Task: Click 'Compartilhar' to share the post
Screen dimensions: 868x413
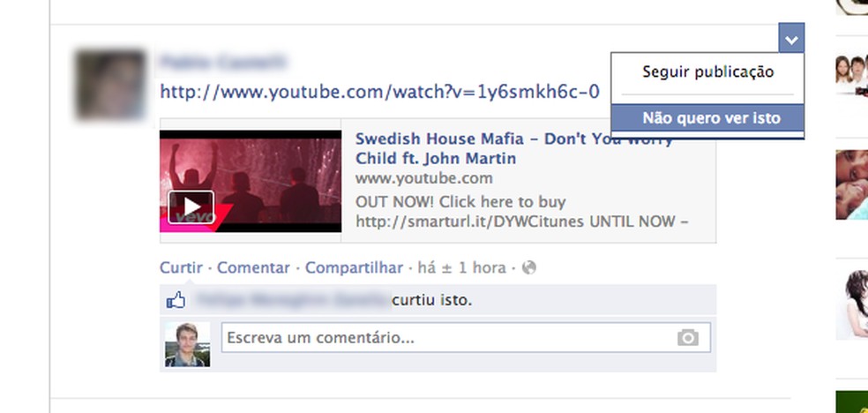Action: 355,268
